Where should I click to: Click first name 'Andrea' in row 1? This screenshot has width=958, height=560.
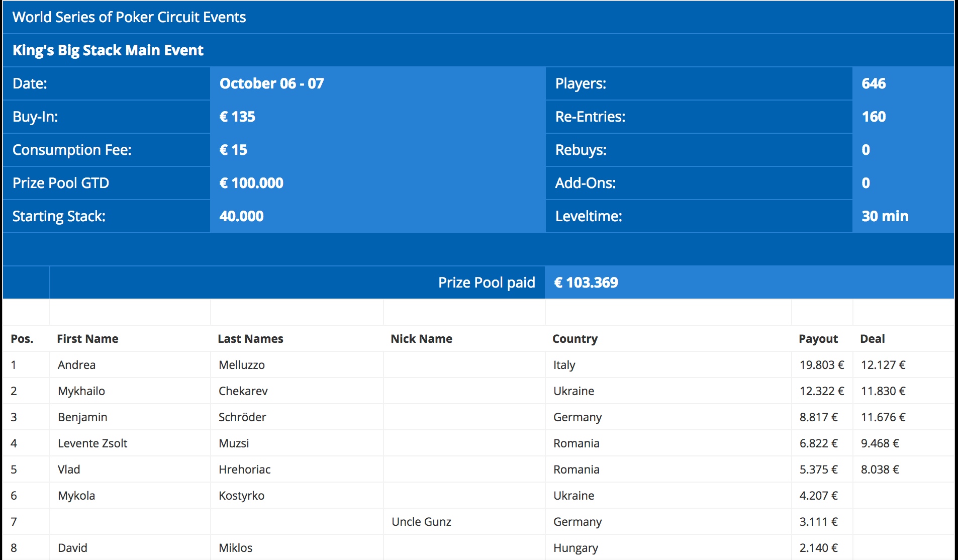tap(76, 365)
